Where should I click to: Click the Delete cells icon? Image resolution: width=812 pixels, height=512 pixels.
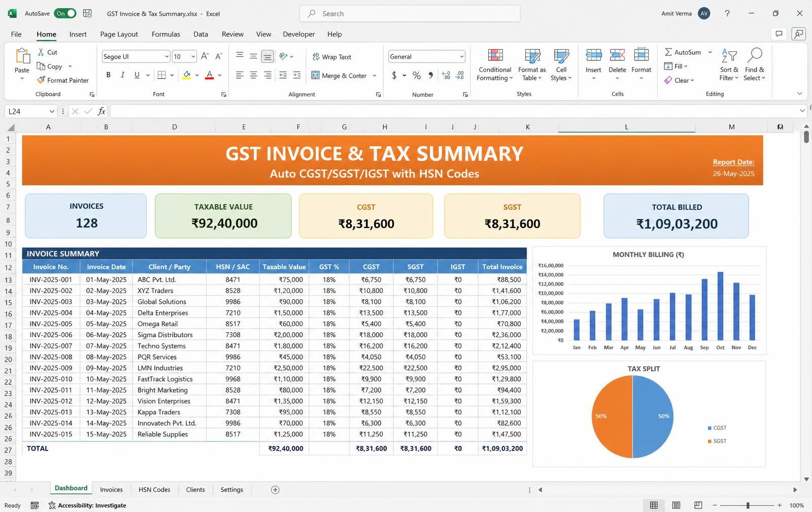617,55
